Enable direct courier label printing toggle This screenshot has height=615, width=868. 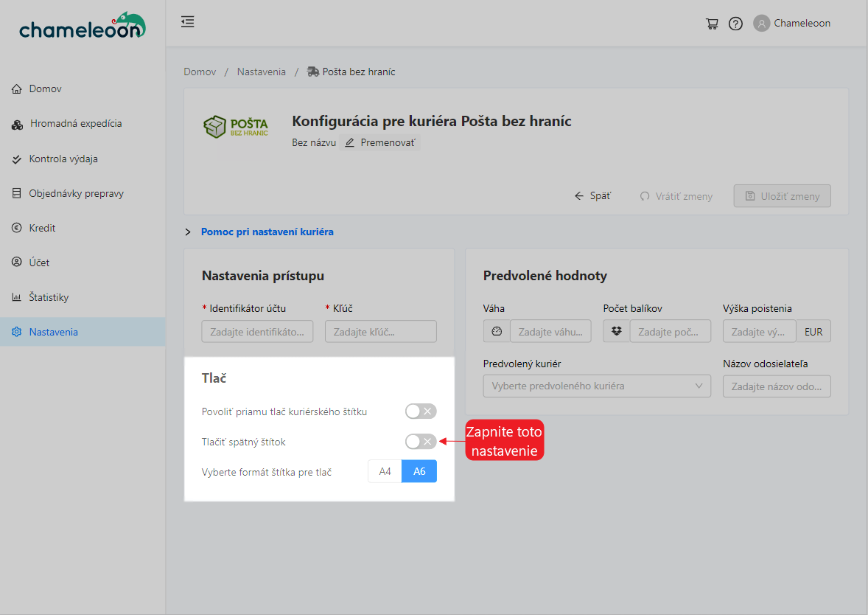click(421, 411)
